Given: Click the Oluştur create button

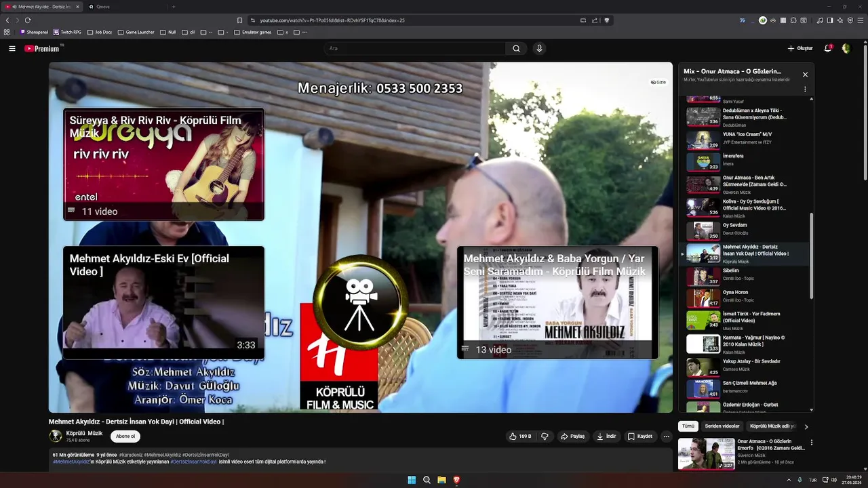Looking at the screenshot, I should 800,49.
